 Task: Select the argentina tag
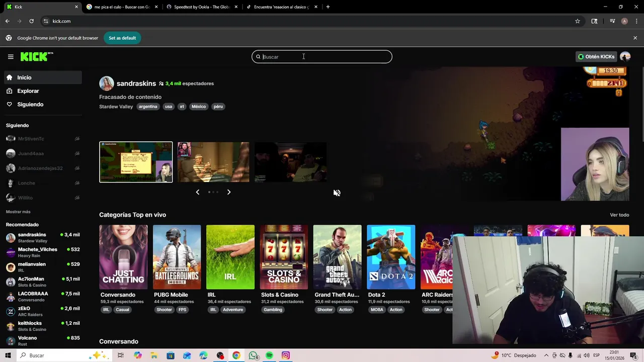click(x=148, y=107)
